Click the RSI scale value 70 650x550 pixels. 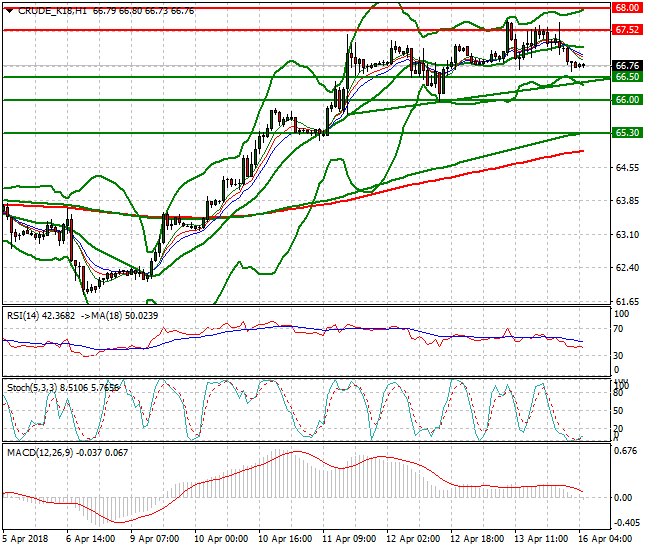[618, 329]
